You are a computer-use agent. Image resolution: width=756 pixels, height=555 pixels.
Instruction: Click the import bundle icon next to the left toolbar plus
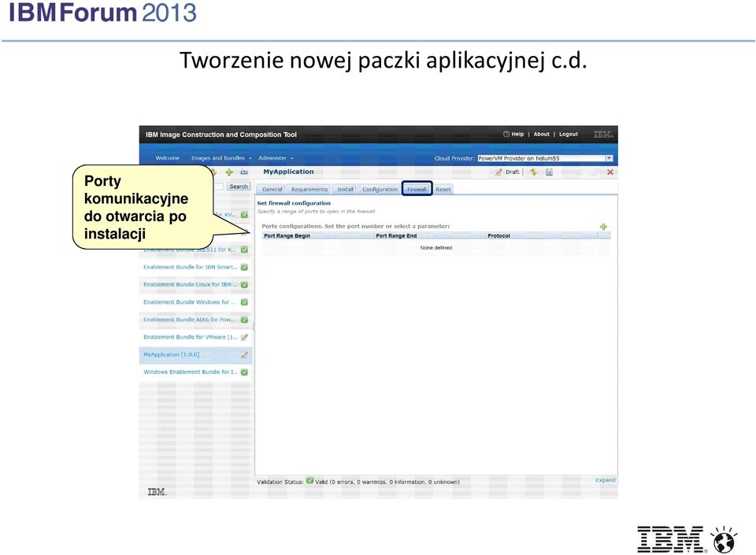coord(244,172)
